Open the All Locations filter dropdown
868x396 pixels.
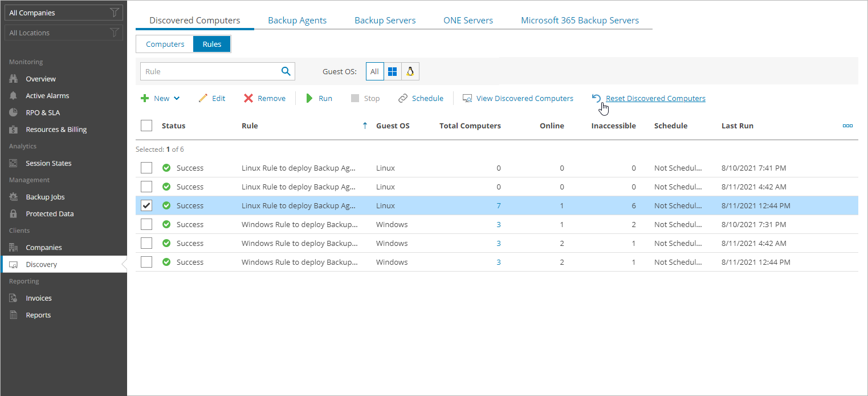[x=63, y=33]
